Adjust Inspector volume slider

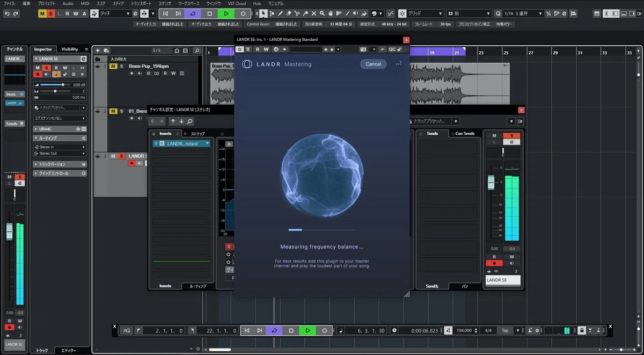pos(56,85)
